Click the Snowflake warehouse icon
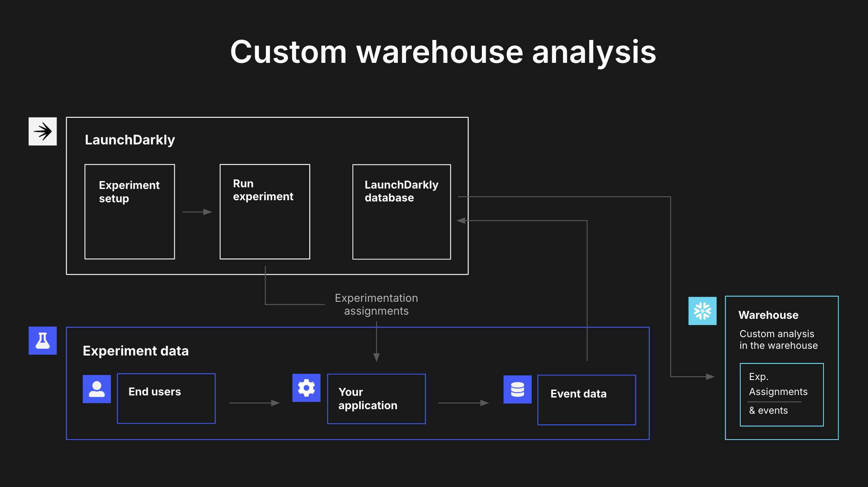This screenshot has height=487, width=868. (702, 311)
